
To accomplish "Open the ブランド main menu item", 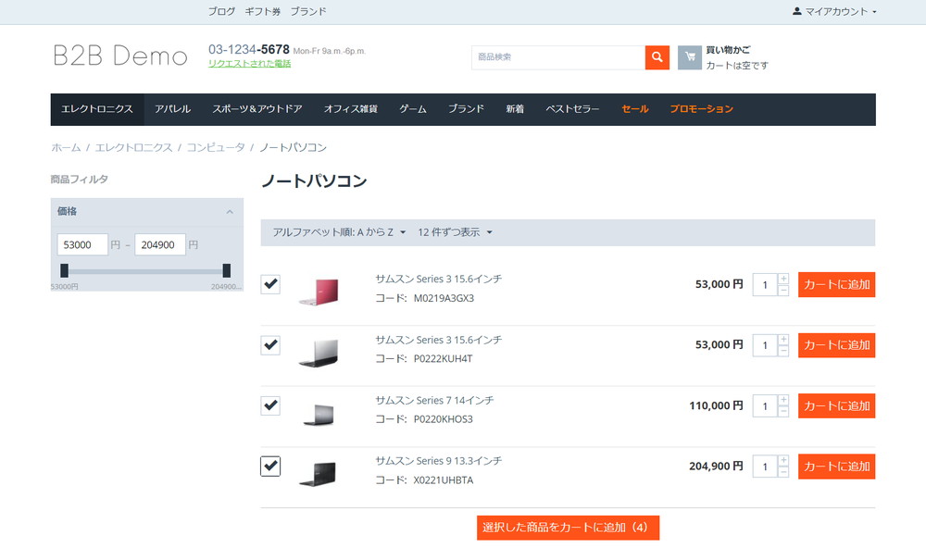I will coord(466,109).
